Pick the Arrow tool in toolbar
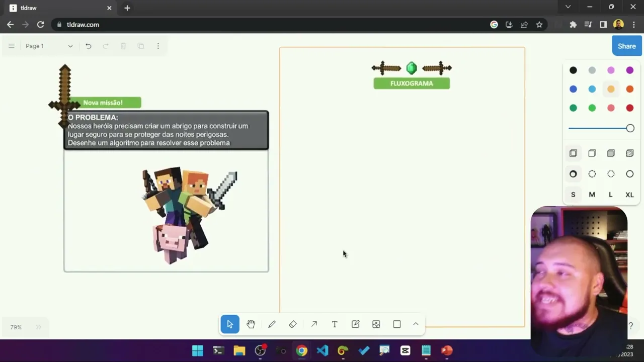Image resolution: width=644 pixels, height=362 pixels. 314,324
